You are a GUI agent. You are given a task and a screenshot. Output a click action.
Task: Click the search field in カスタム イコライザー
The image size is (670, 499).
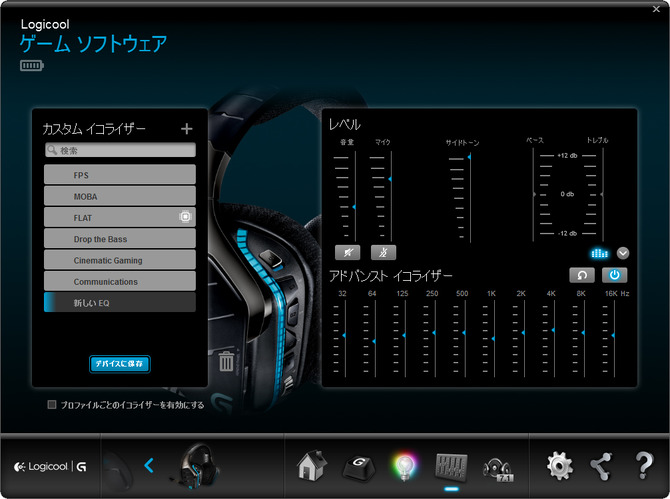(120, 150)
